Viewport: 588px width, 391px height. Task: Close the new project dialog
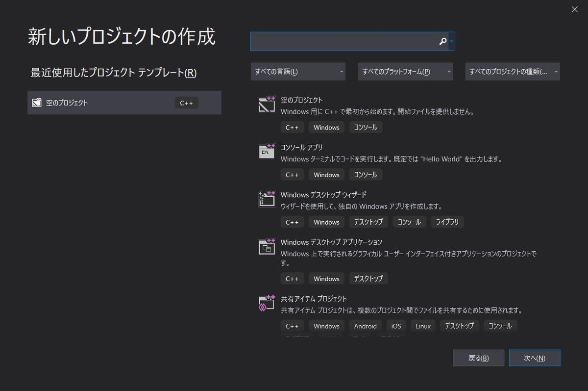click(574, 9)
